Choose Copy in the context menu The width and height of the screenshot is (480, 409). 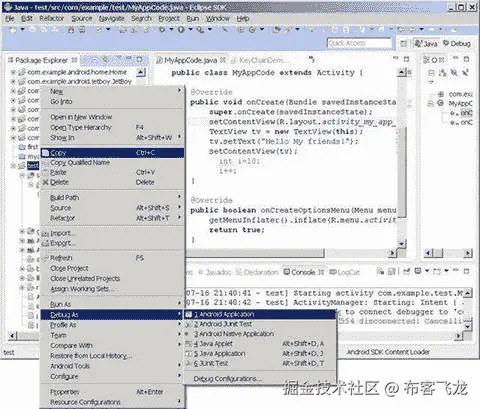pos(112,153)
